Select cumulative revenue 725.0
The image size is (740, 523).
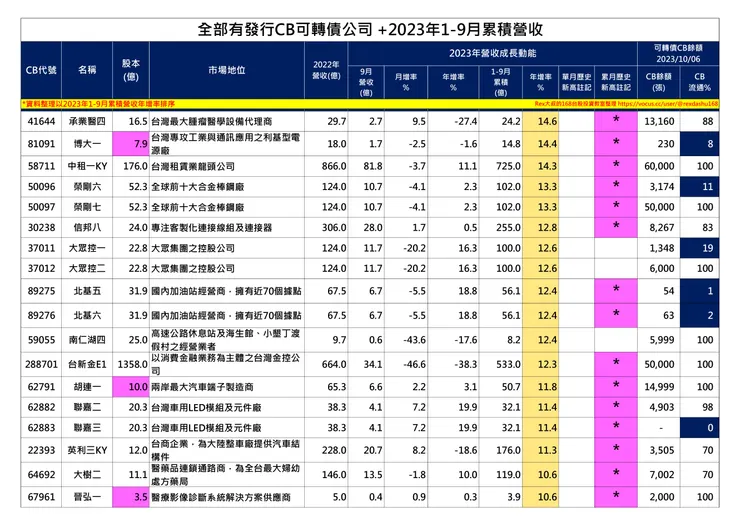point(508,166)
